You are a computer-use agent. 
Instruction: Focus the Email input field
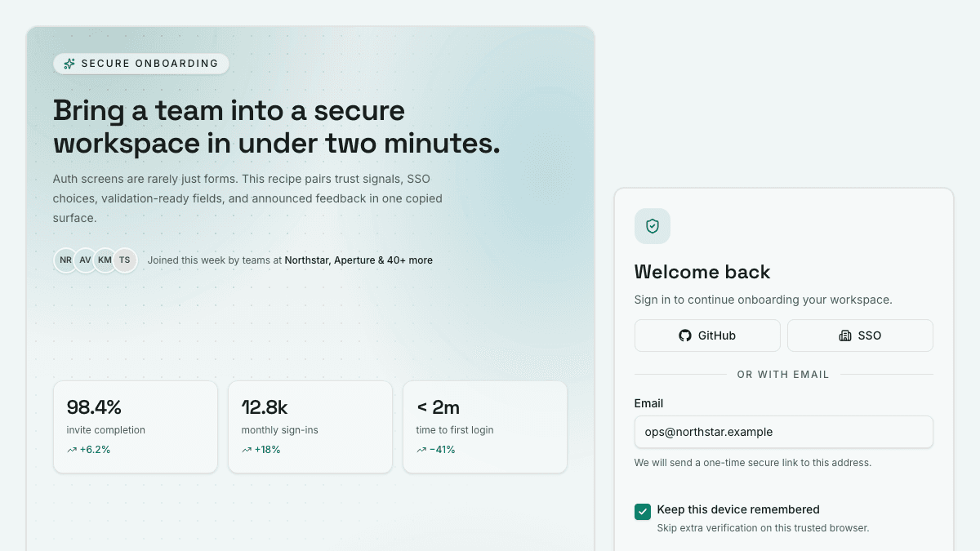pyautogui.click(x=784, y=432)
